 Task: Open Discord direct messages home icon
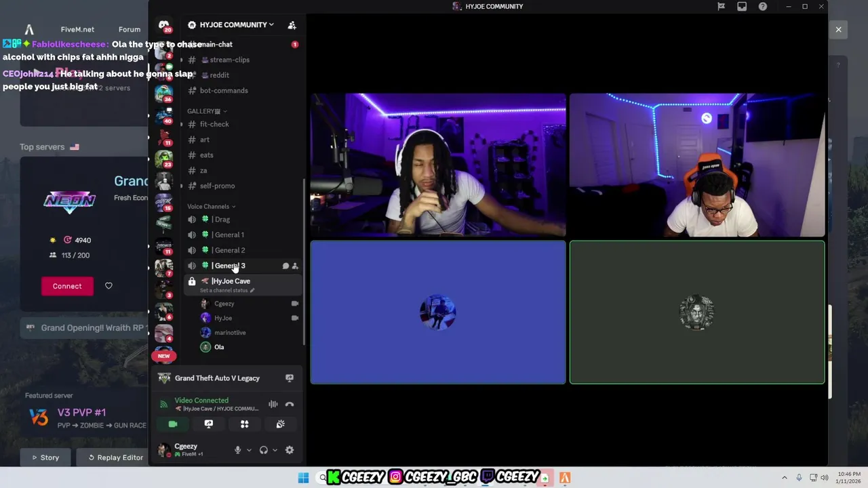click(x=163, y=26)
